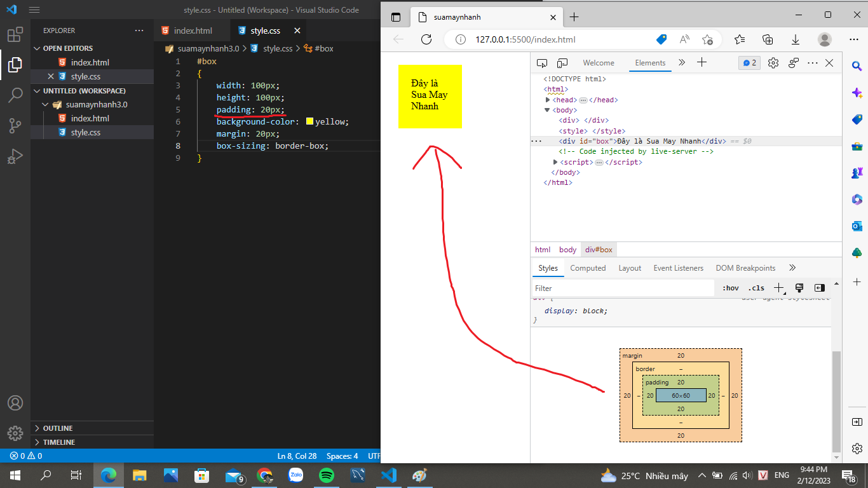Viewport: 868px width, 488px height.
Task: Open the DevTools issues counter showing 2
Action: 749,63
